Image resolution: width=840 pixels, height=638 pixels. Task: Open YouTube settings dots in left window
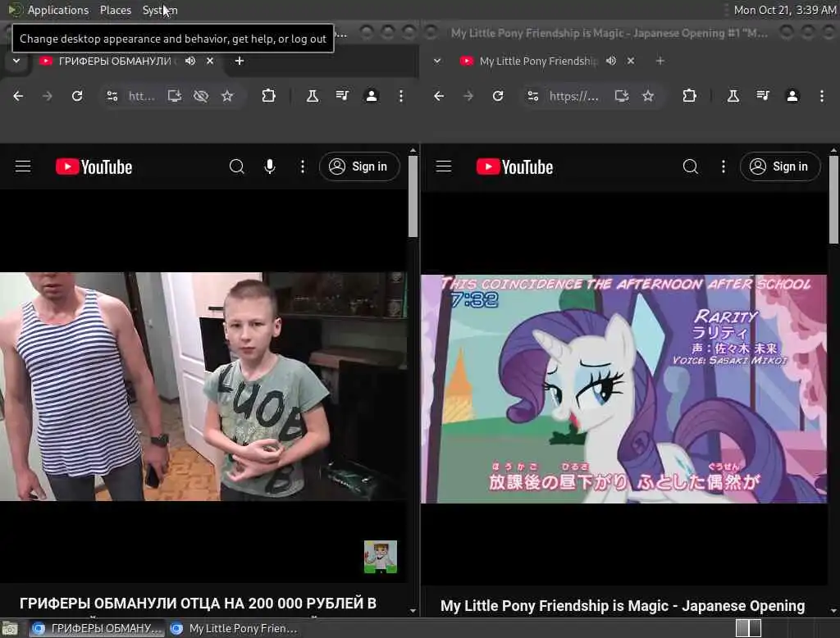tap(303, 166)
